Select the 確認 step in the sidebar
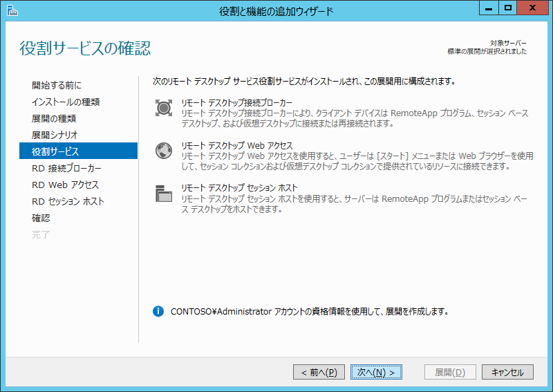This screenshot has height=392, width=553. [41, 218]
